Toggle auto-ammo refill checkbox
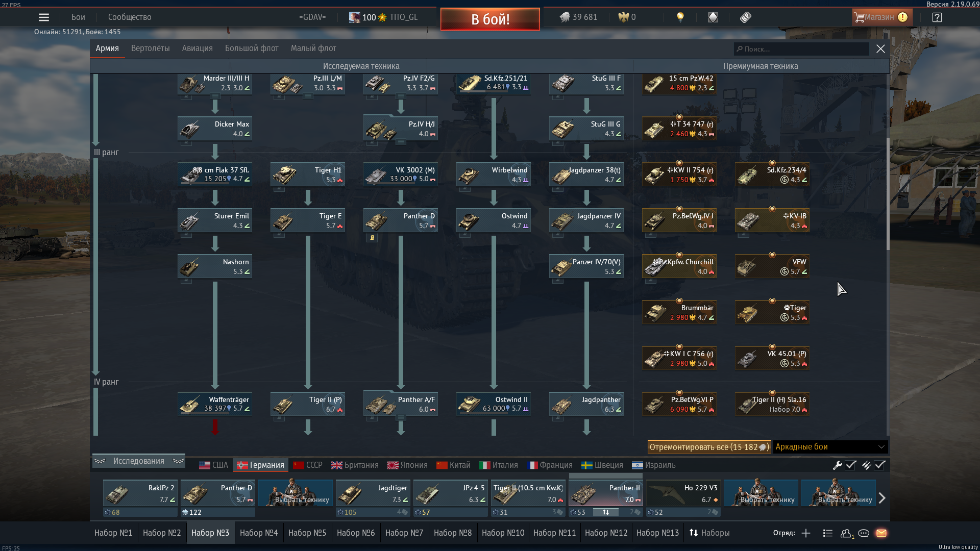This screenshot has height=551, width=980. coord(879,465)
